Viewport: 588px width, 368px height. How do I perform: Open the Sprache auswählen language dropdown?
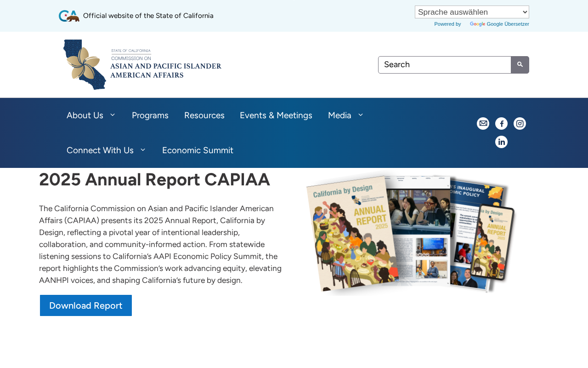click(472, 12)
